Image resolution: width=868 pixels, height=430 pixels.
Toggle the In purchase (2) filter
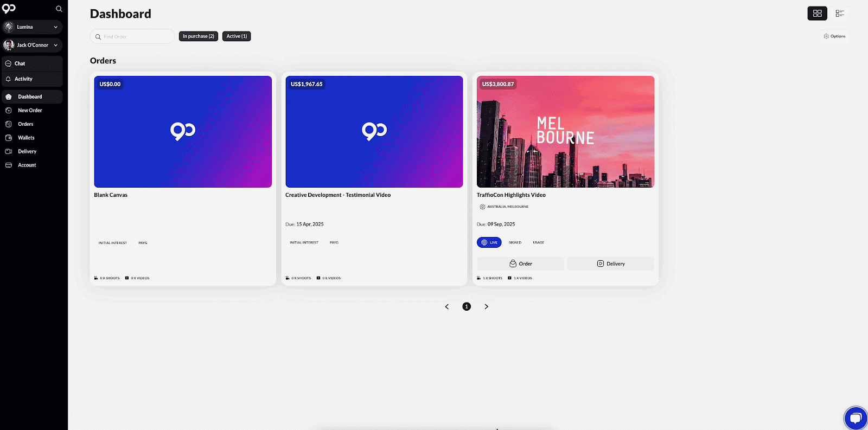click(x=199, y=36)
